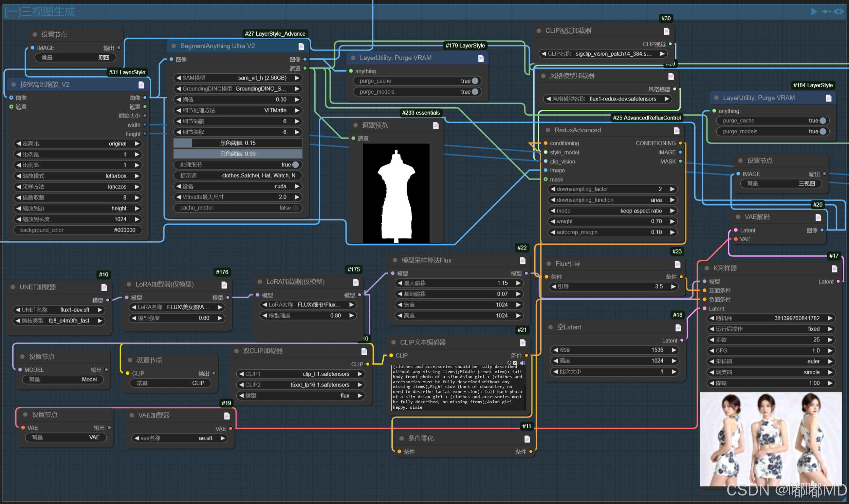
Task: Open document icon on 按宽高比缩放_V2 node
Action: (x=141, y=85)
